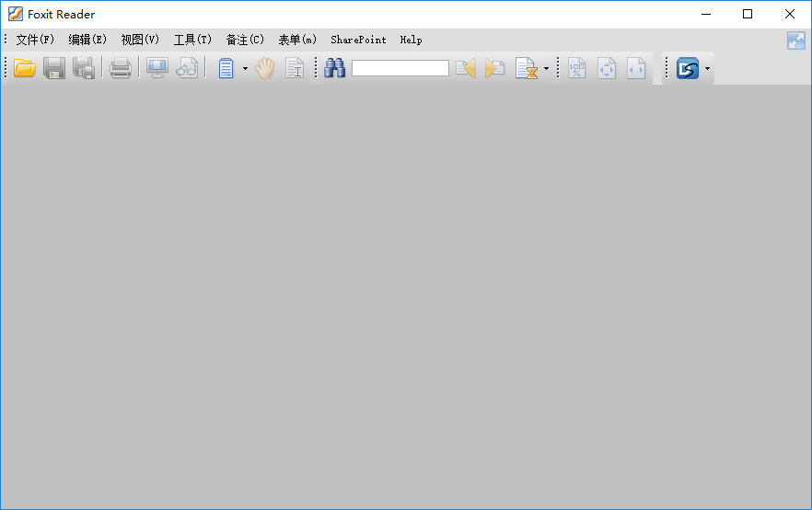Click the fit width icon
Viewport: 812px width, 510px height.
pos(636,68)
